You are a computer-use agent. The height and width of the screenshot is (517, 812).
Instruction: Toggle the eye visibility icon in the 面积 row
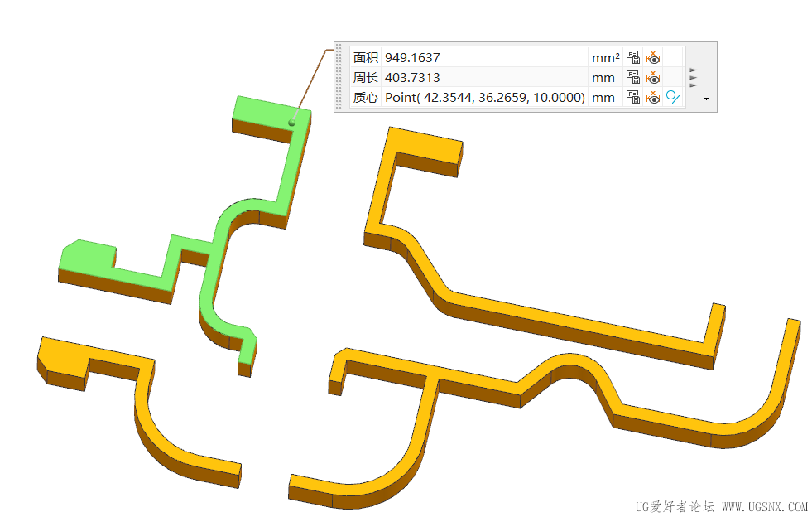[x=653, y=57]
